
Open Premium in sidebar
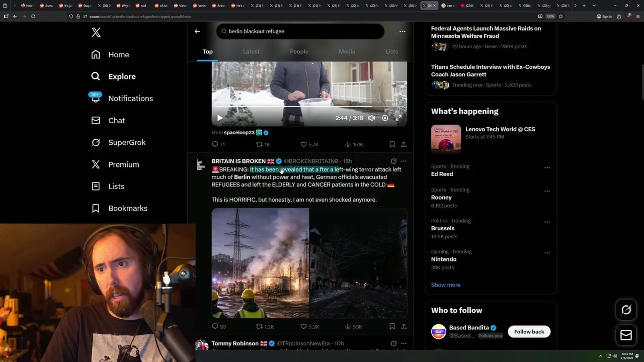tap(115, 164)
